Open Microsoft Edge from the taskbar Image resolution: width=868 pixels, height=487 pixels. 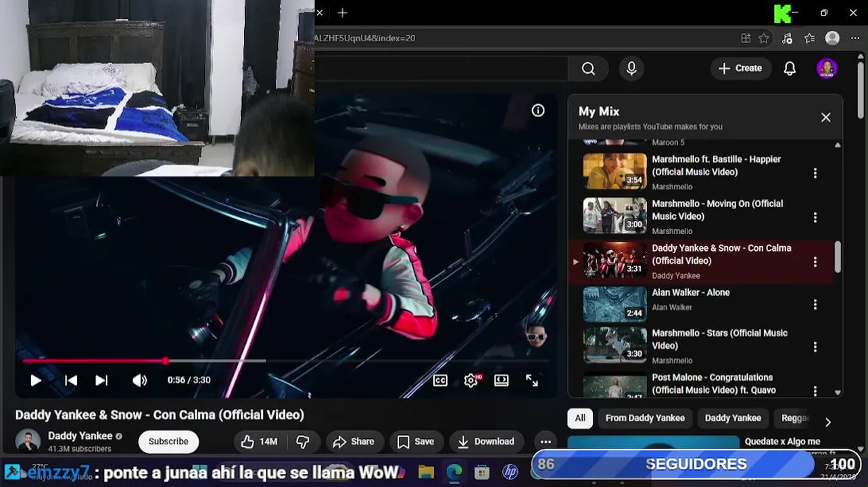(x=454, y=471)
